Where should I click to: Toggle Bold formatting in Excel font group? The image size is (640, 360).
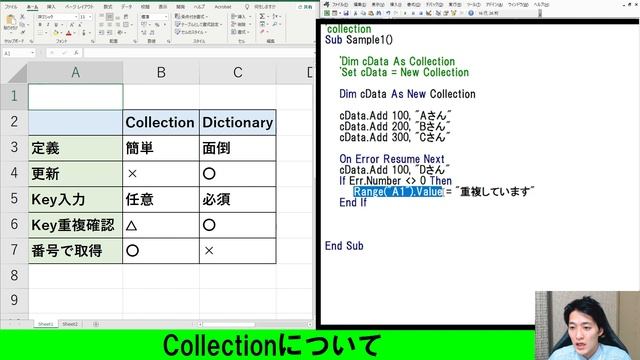point(40,25)
